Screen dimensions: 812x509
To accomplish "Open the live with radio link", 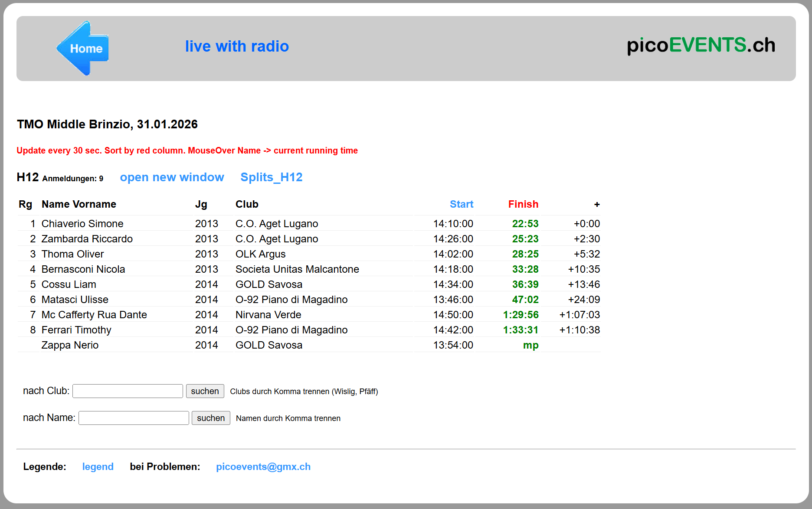I will (x=237, y=46).
